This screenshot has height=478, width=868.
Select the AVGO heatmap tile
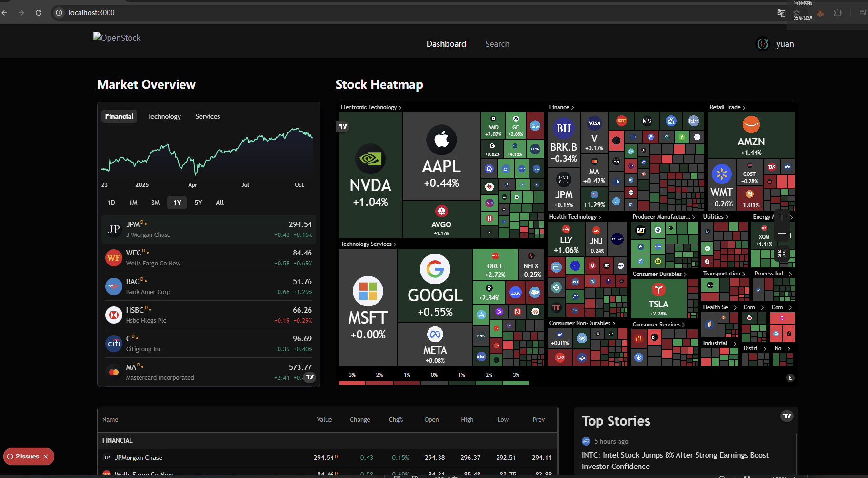pos(441,220)
